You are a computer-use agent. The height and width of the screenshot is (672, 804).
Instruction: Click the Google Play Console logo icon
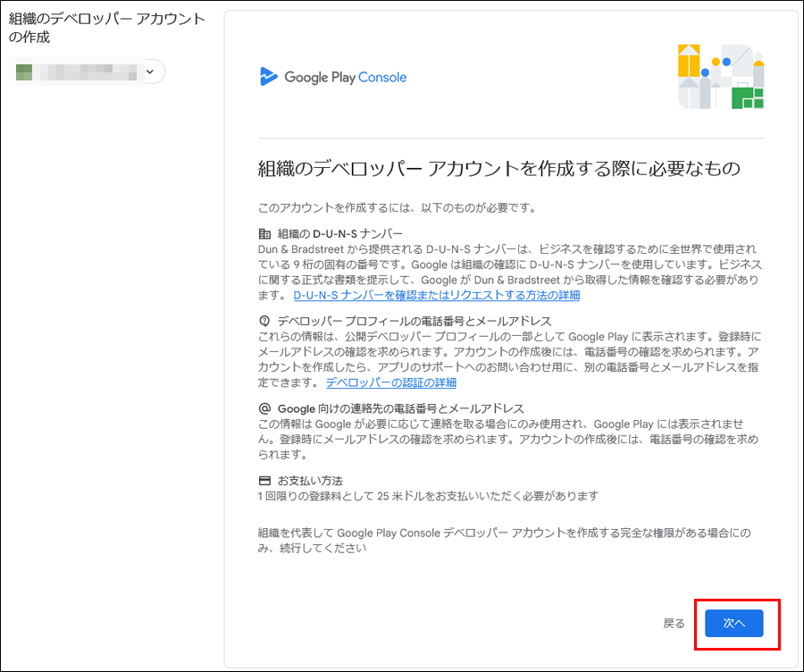tap(268, 77)
